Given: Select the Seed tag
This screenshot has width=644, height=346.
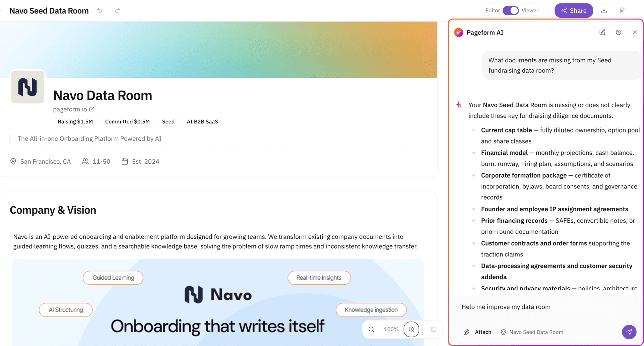Looking at the screenshot, I should click(168, 121).
